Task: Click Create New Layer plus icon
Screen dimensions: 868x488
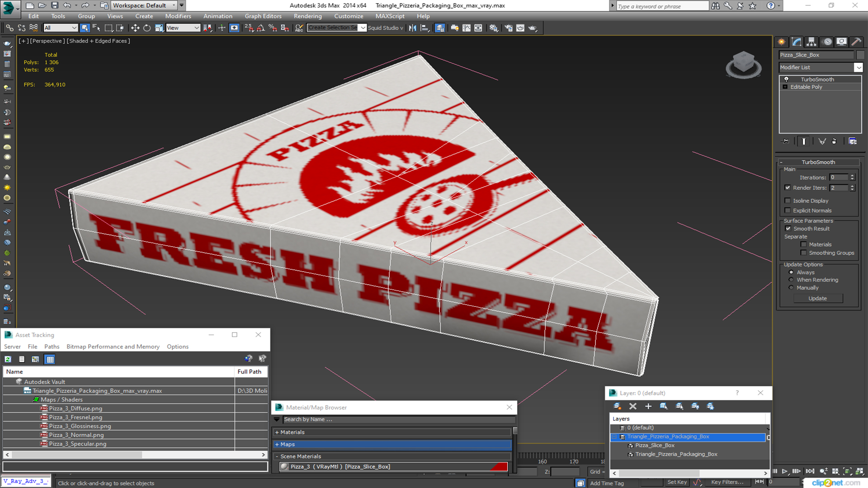Action: (x=648, y=406)
